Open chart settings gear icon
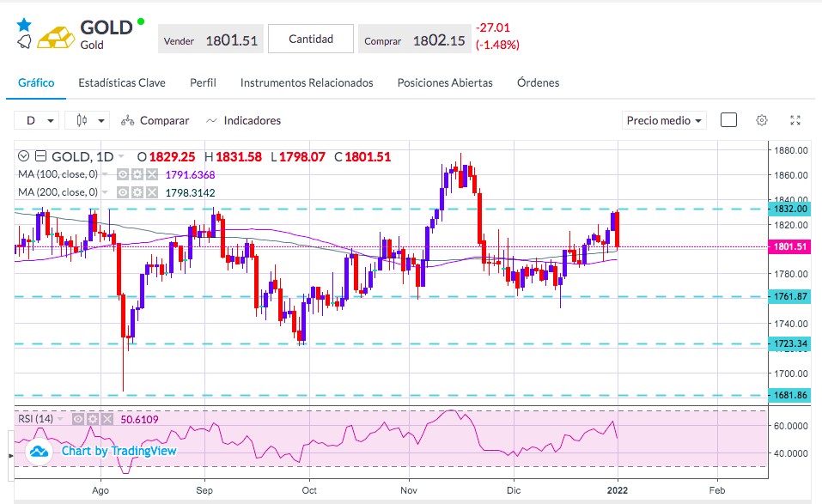 coord(762,120)
